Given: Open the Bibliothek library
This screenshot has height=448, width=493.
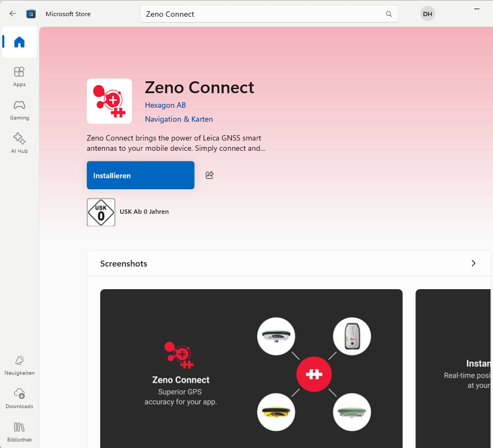Looking at the screenshot, I should pos(19,432).
